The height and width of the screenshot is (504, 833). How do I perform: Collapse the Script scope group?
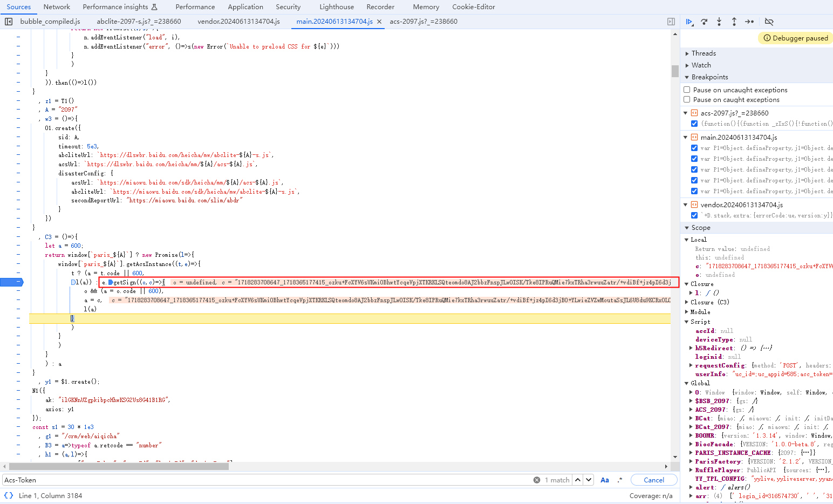(x=687, y=322)
